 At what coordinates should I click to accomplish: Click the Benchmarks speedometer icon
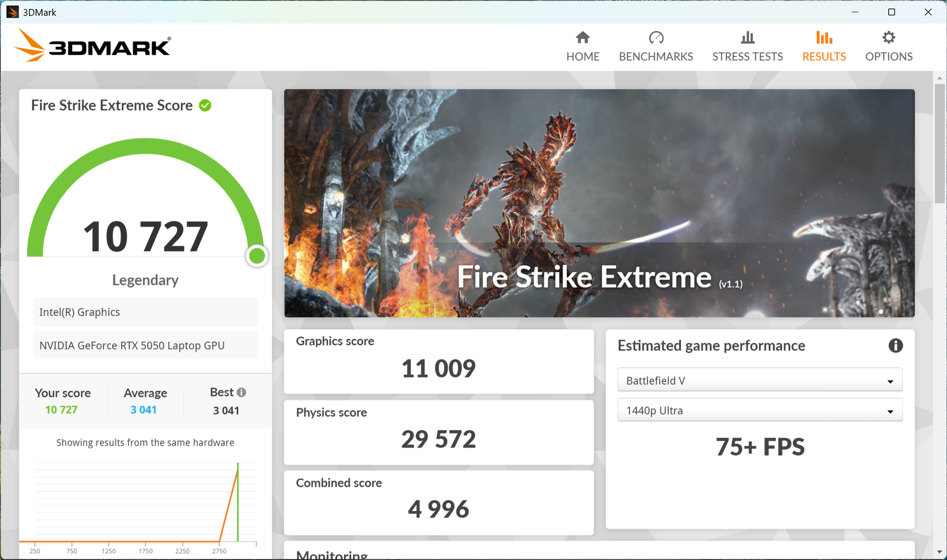656,37
